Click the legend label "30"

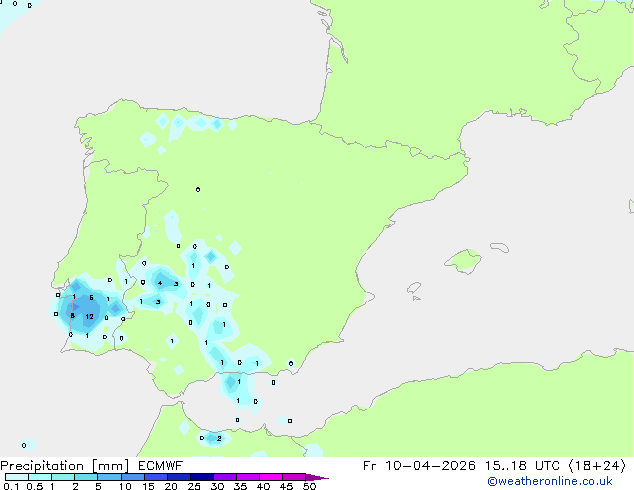coord(217,486)
